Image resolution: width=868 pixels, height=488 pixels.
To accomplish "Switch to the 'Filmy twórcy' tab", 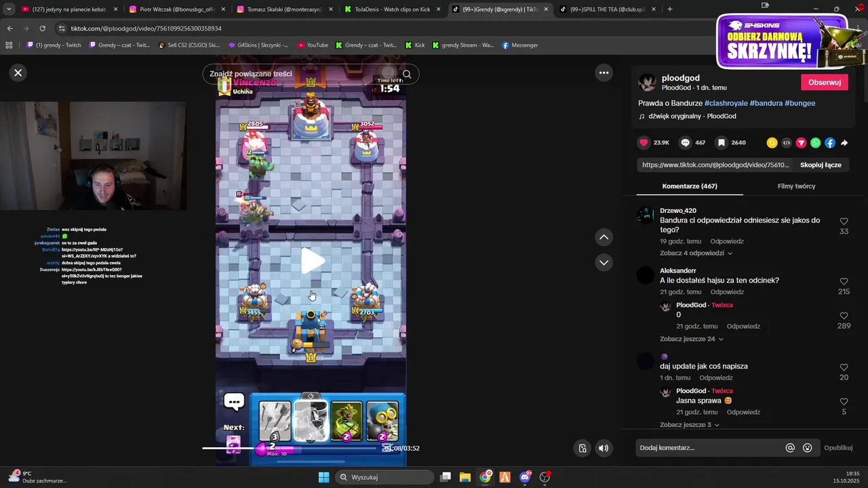I will click(x=796, y=186).
